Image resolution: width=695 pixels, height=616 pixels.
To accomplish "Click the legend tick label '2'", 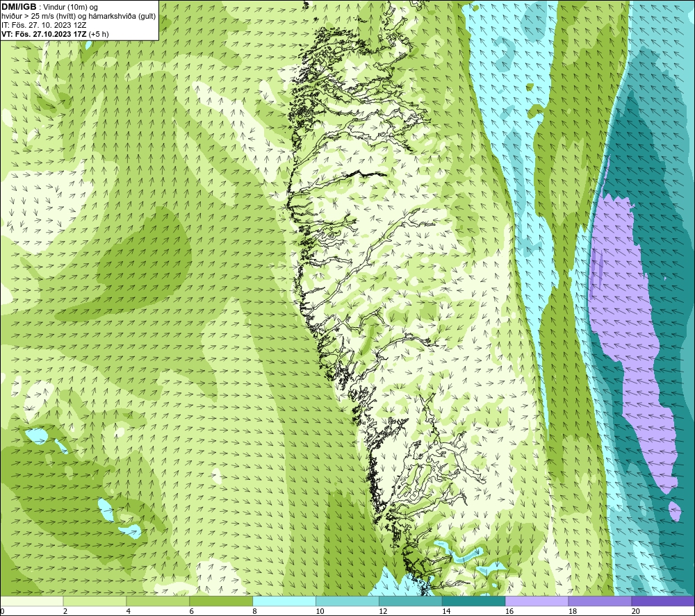I will click(65, 612).
